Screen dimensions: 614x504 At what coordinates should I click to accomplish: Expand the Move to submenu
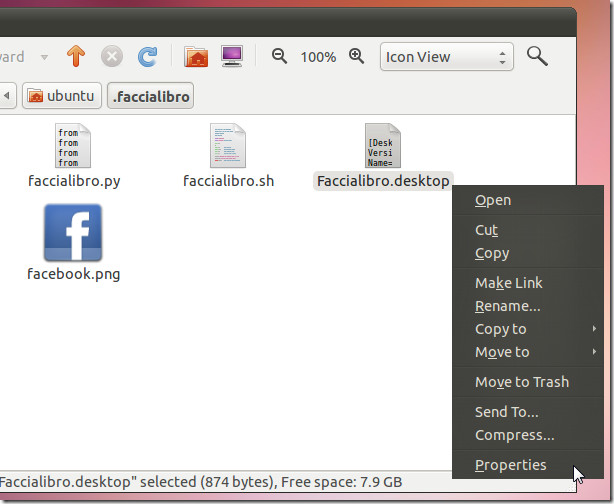[x=528, y=352]
